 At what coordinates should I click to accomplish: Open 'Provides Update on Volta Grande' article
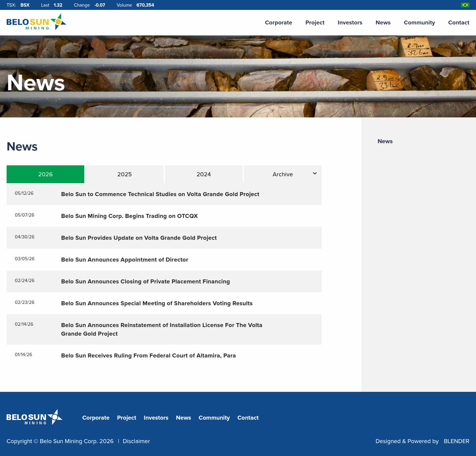(x=139, y=238)
